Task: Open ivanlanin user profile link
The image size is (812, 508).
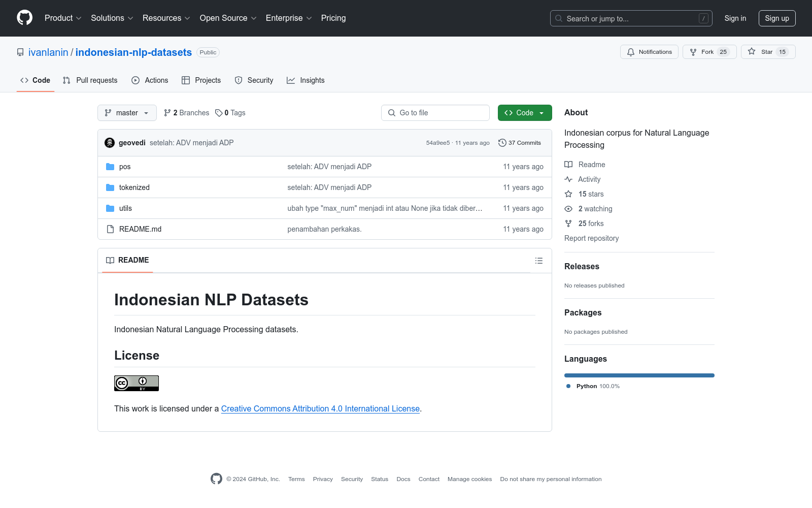Action: pos(48,52)
